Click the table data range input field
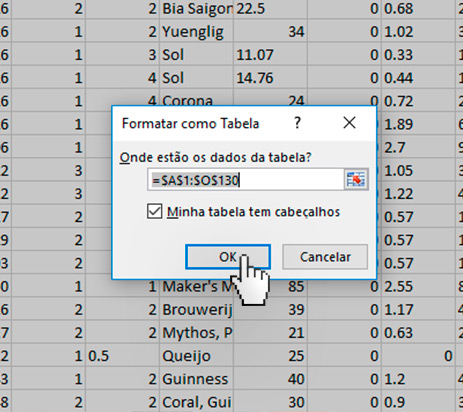 [x=246, y=180]
